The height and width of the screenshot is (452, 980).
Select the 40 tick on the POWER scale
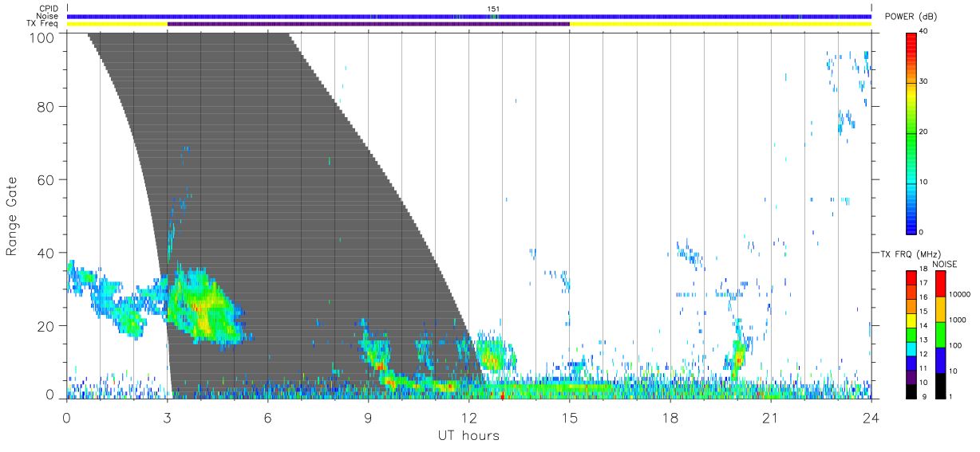[x=923, y=32]
